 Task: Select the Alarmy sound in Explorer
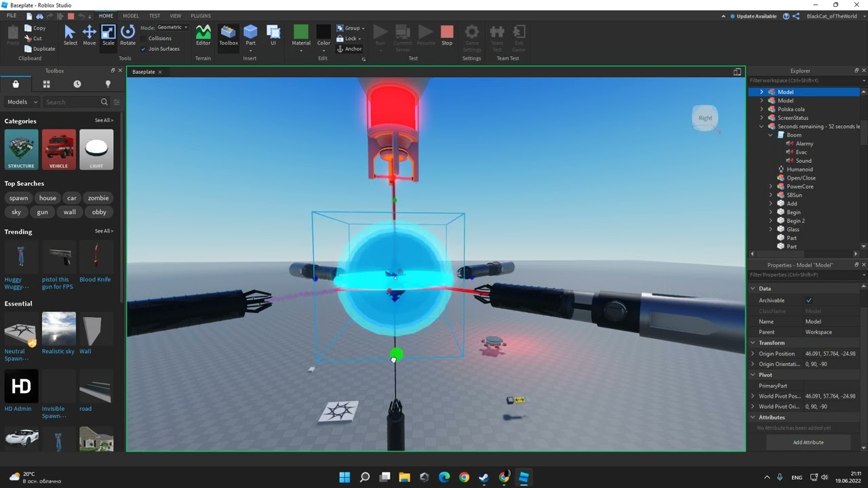[x=804, y=144]
